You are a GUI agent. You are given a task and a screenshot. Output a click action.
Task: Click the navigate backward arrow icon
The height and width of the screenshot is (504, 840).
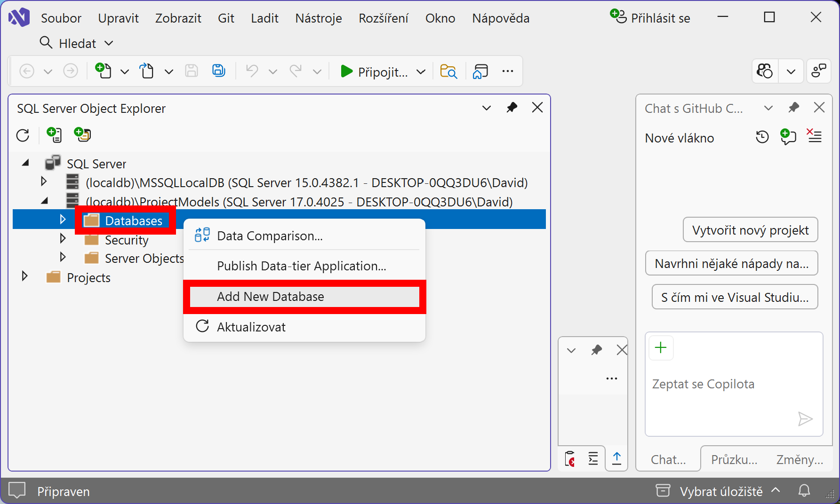(27, 71)
